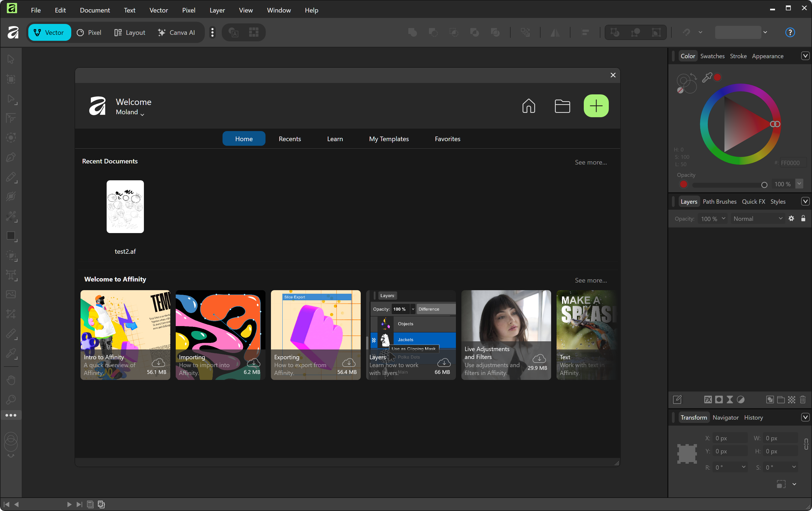Open the help question mark icon
Viewport: 812px width, 511px height.
790,32
